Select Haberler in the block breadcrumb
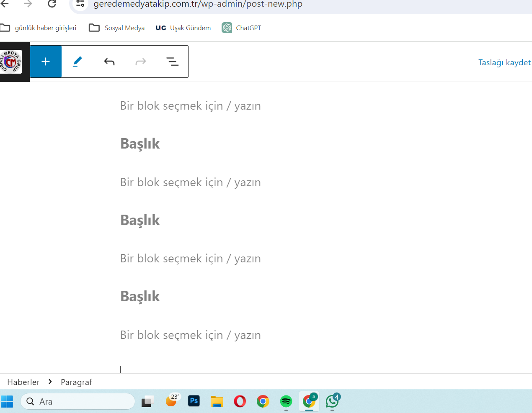 pyautogui.click(x=23, y=382)
